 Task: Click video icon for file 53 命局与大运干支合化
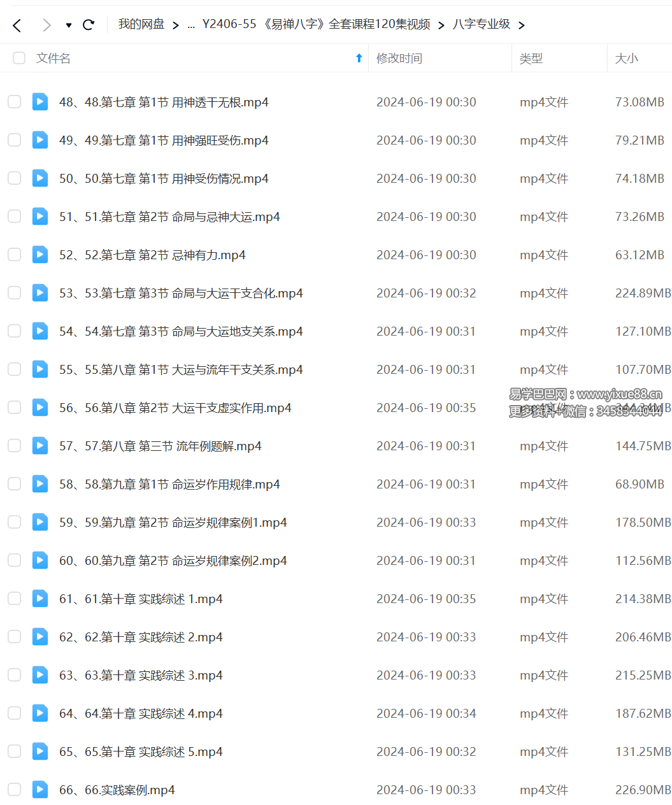(x=40, y=293)
